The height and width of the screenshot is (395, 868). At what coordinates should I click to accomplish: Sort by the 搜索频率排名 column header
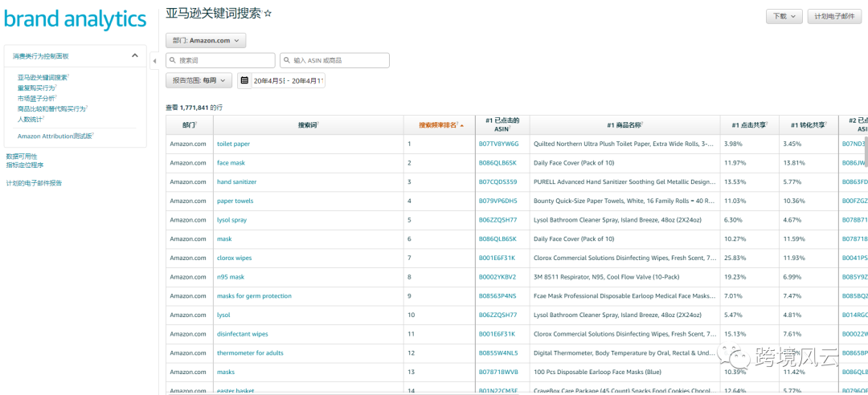coord(440,125)
